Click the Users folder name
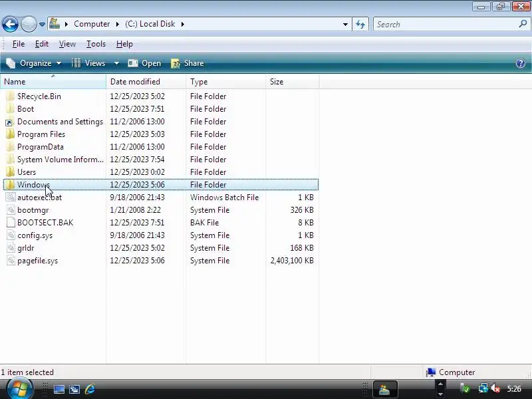This screenshot has width=532, height=399. pyautogui.click(x=27, y=172)
